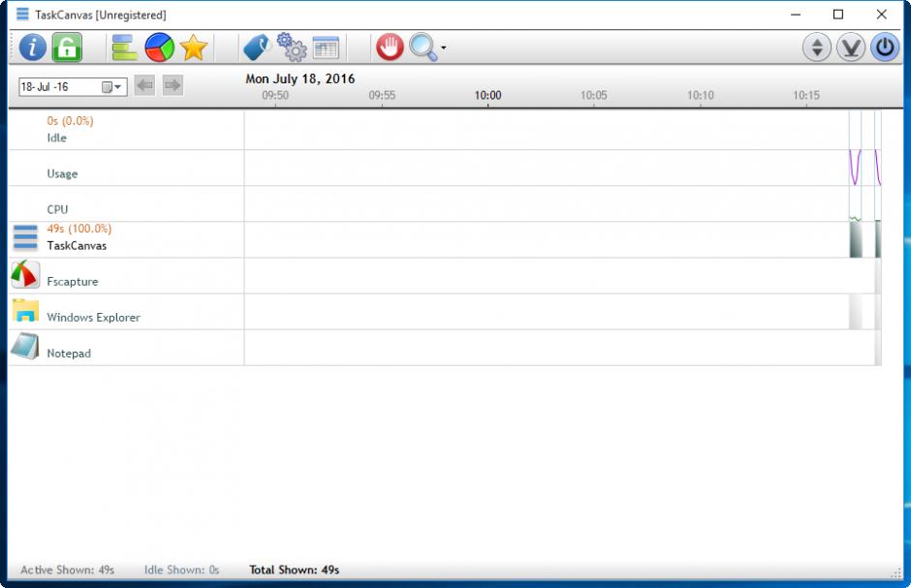The height and width of the screenshot is (588, 911).
Task: Click the red stop hand icon
Action: click(390, 47)
